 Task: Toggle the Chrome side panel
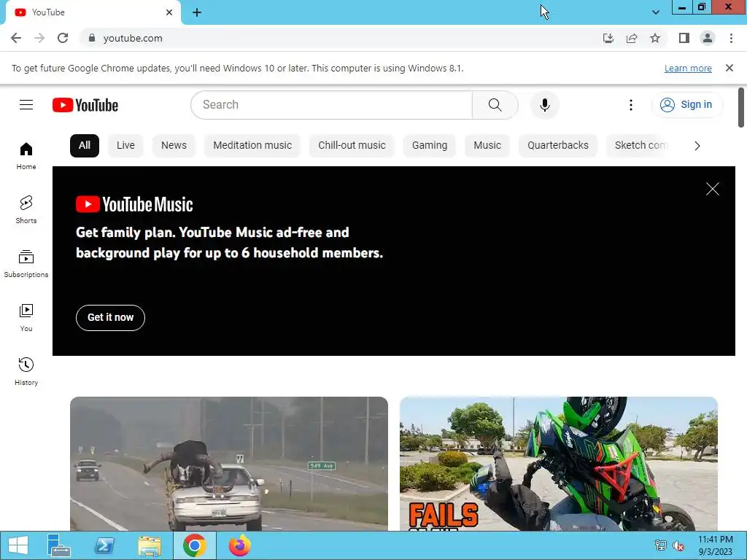(x=684, y=38)
